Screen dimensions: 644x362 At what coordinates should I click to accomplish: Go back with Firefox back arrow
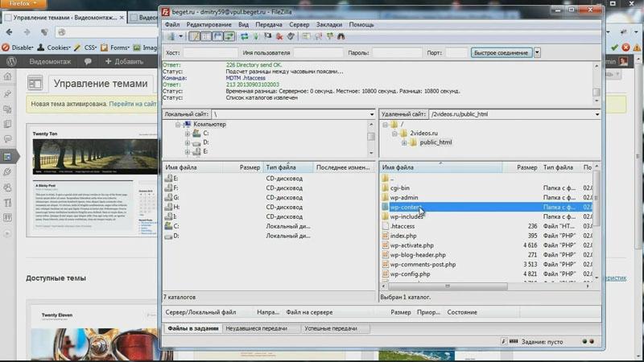coord(9,32)
